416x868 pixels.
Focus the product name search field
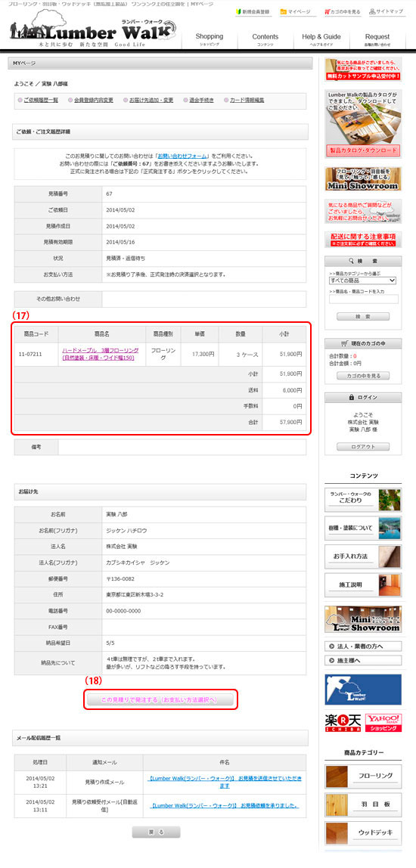coord(363,299)
